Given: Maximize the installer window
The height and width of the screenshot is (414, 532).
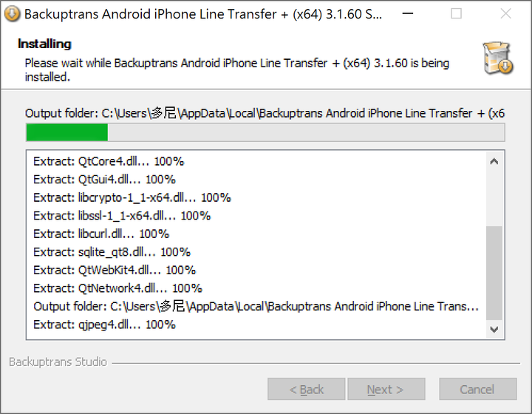Looking at the screenshot, I should [456, 14].
